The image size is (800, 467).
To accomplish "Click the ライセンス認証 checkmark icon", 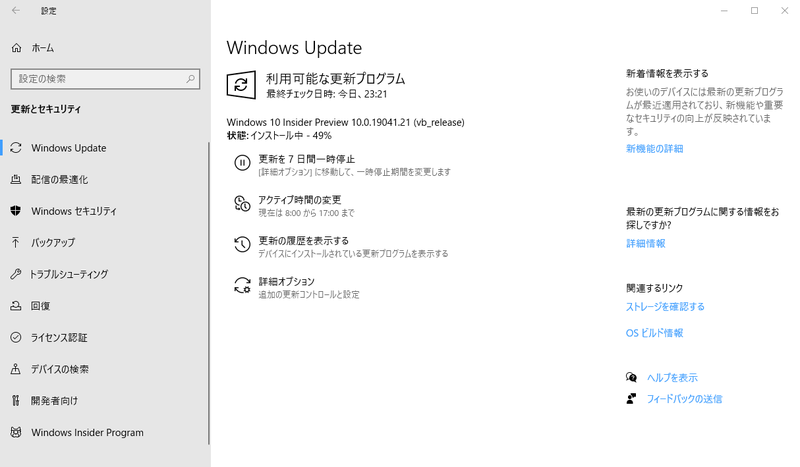I will pos(16,337).
